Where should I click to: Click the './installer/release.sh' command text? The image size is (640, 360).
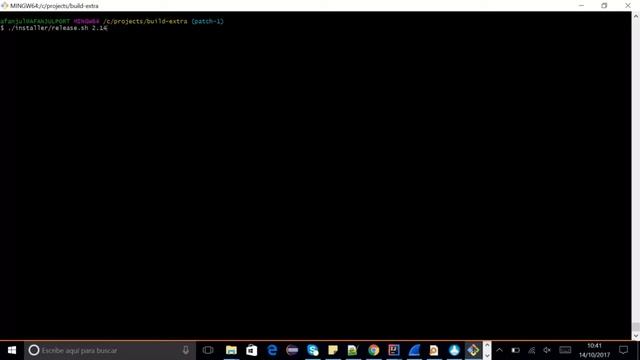(48, 28)
